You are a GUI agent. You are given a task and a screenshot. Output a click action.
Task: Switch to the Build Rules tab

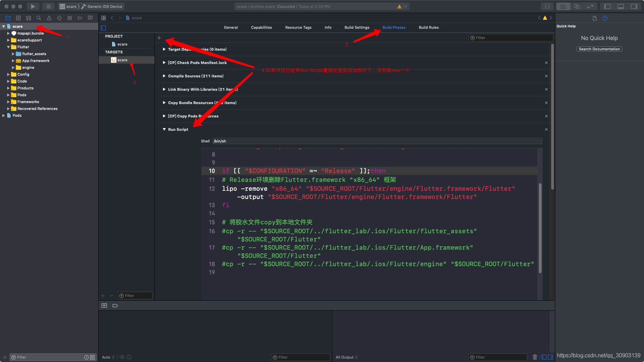click(x=429, y=27)
